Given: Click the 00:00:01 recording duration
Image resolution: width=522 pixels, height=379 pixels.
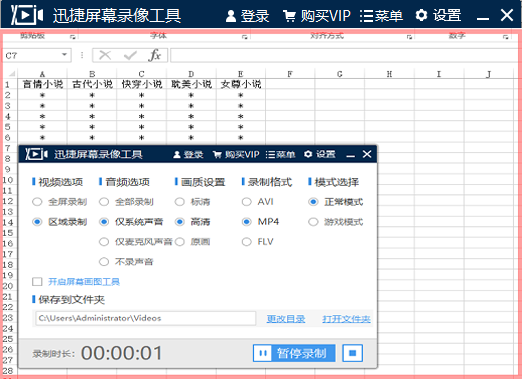Looking at the screenshot, I should tap(121, 353).
